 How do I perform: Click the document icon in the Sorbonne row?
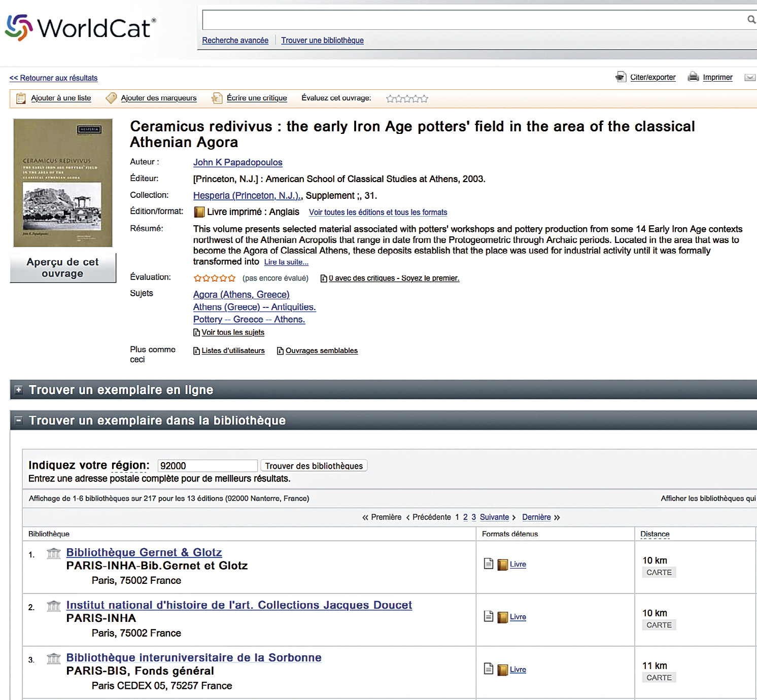coord(489,669)
